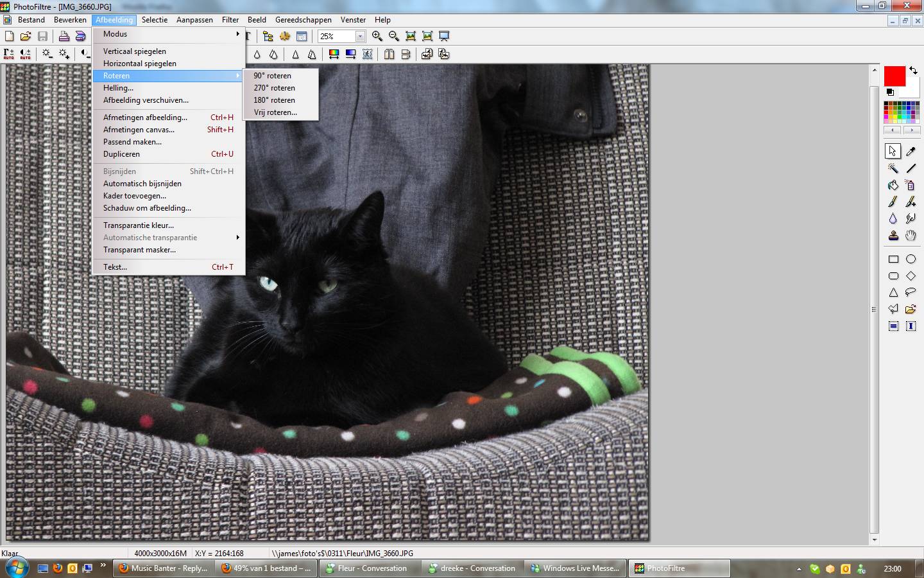Expand Automatische transparantie submenu
This screenshot has width=924, height=578.
pyautogui.click(x=169, y=238)
